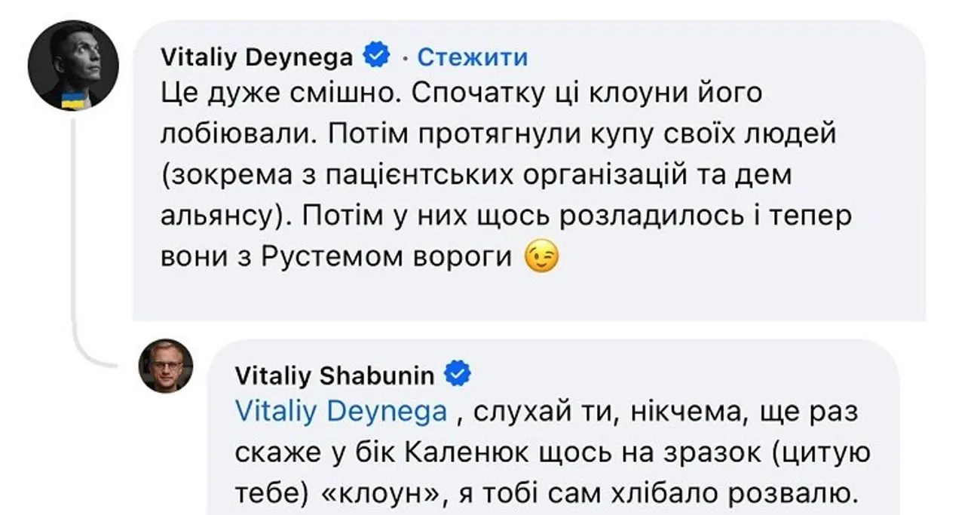Click the blue Vitaliy Deynega mention in reply
This screenshot has width=980, height=515.
(x=341, y=412)
